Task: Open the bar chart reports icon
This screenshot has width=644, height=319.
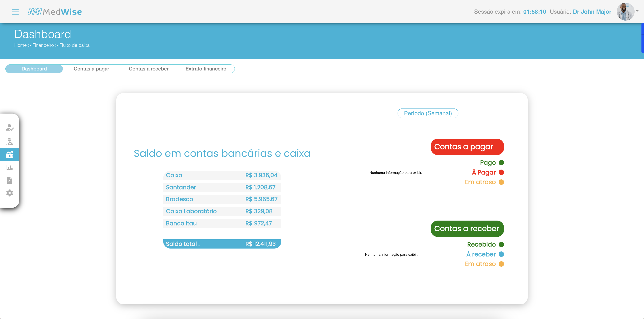Action: tap(10, 167)
